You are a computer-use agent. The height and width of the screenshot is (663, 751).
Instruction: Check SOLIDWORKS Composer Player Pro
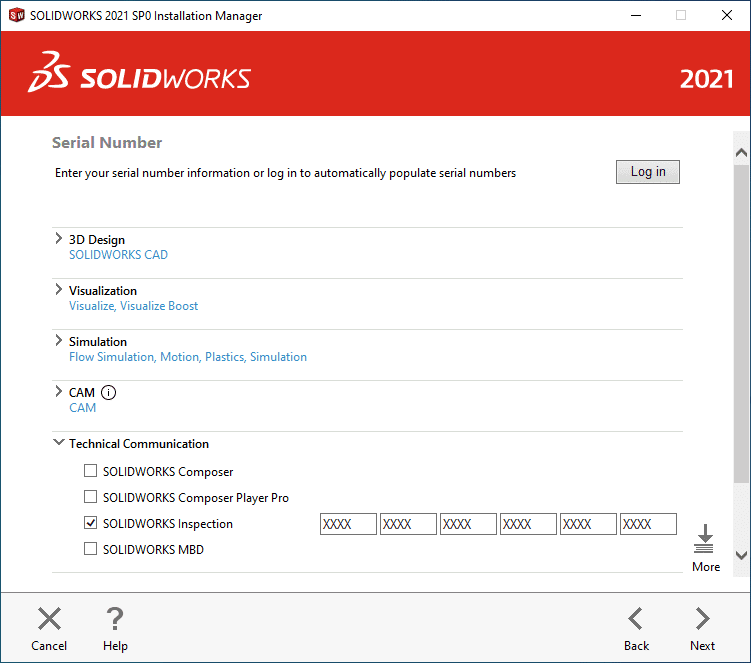click(x=91, y=497)
